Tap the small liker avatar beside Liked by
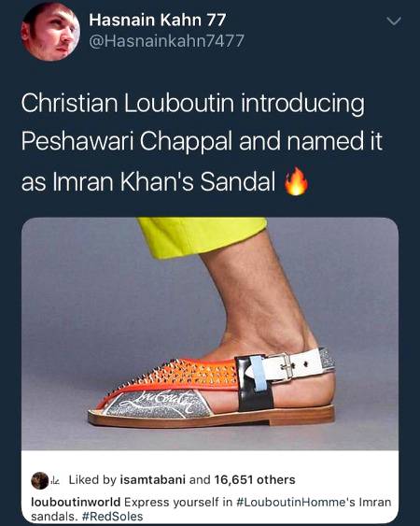 point(39,481)
